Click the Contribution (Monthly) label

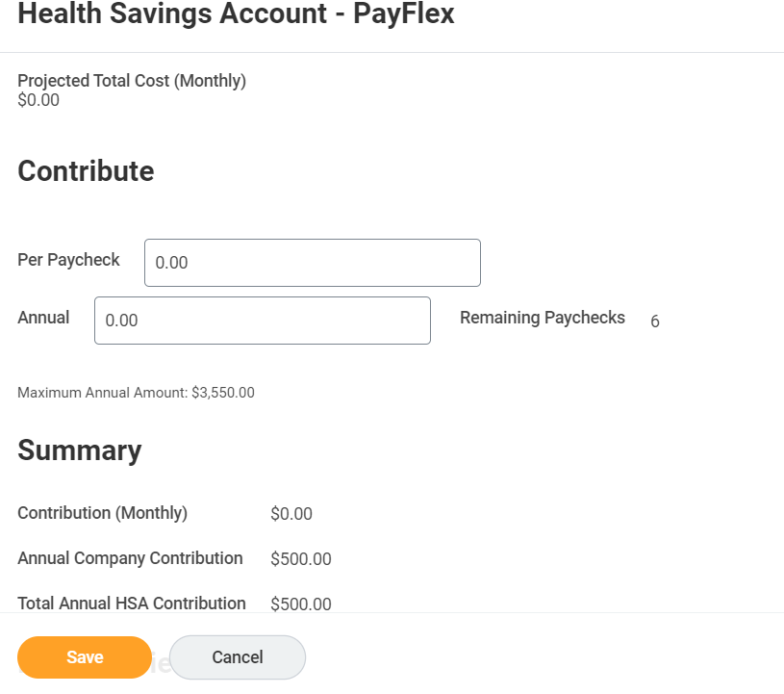102,513
